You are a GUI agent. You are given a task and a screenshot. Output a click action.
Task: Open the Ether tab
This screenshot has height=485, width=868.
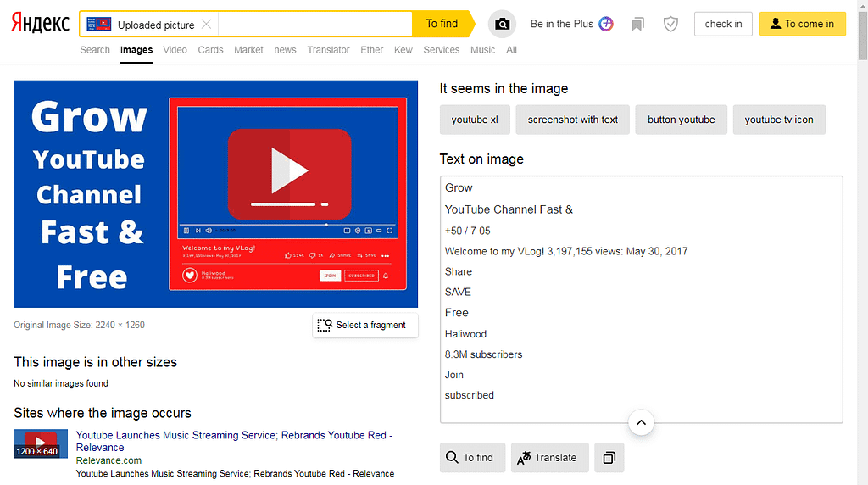(x=371, y=50)
